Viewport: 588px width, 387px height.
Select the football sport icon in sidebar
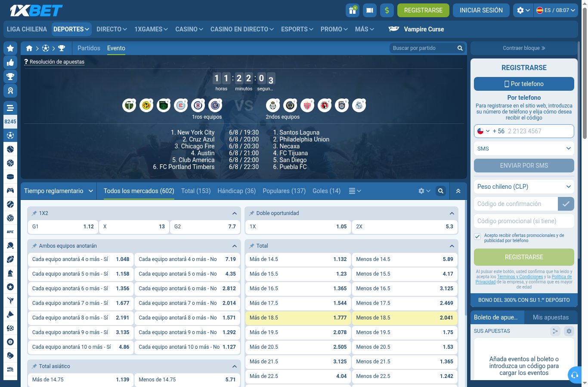click(x=10, y=135)
